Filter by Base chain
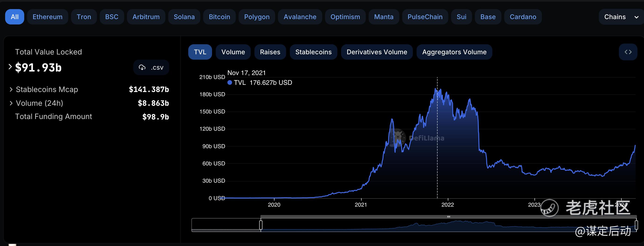This screenshot has height=246, width=644. 488,17
